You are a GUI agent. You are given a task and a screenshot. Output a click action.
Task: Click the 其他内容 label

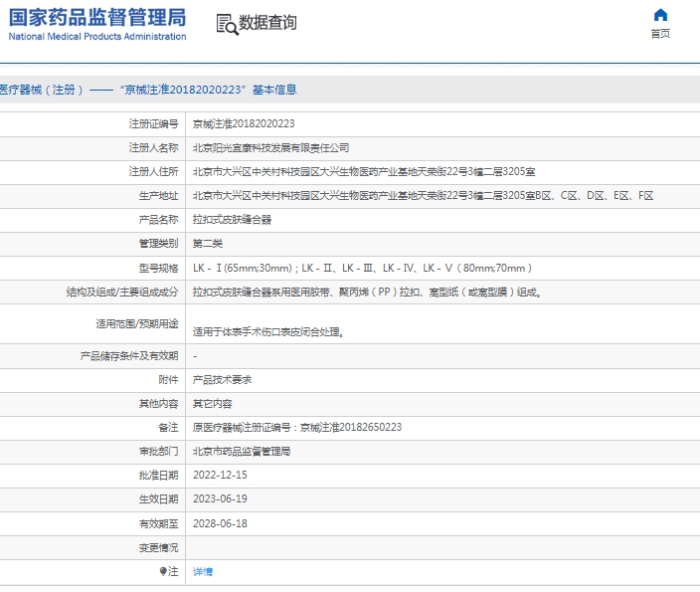tap(158, 404)
